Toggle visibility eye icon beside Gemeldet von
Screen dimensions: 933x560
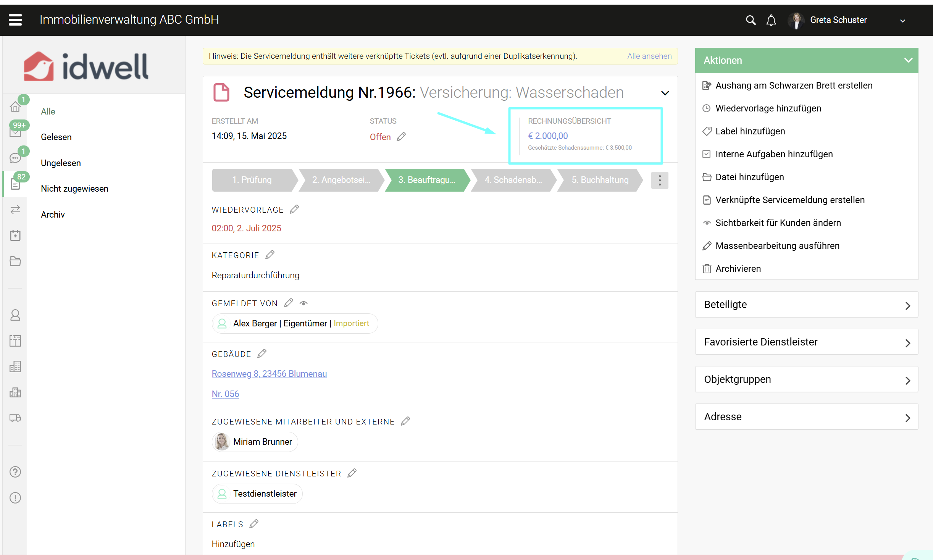(303, 303)
